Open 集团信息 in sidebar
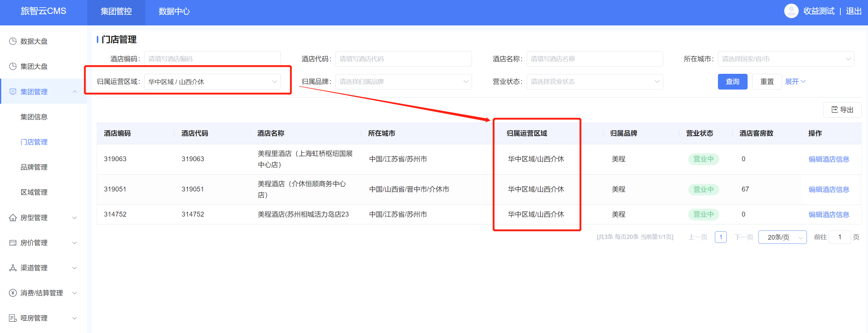The image size is (868, 333). point(34,116)
